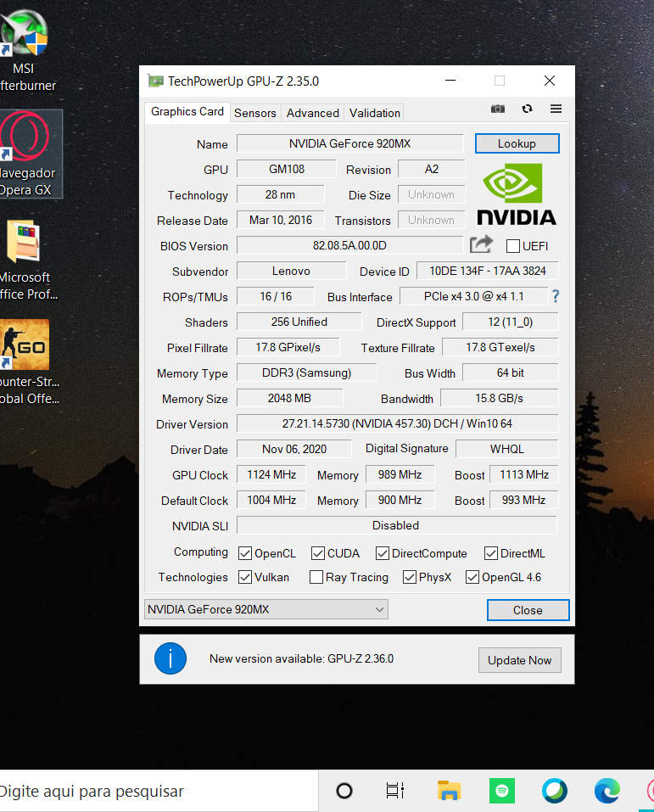Open Cortana circle in taskbar
This screenshot has height=812, width=654.
(x=344, y=791)
